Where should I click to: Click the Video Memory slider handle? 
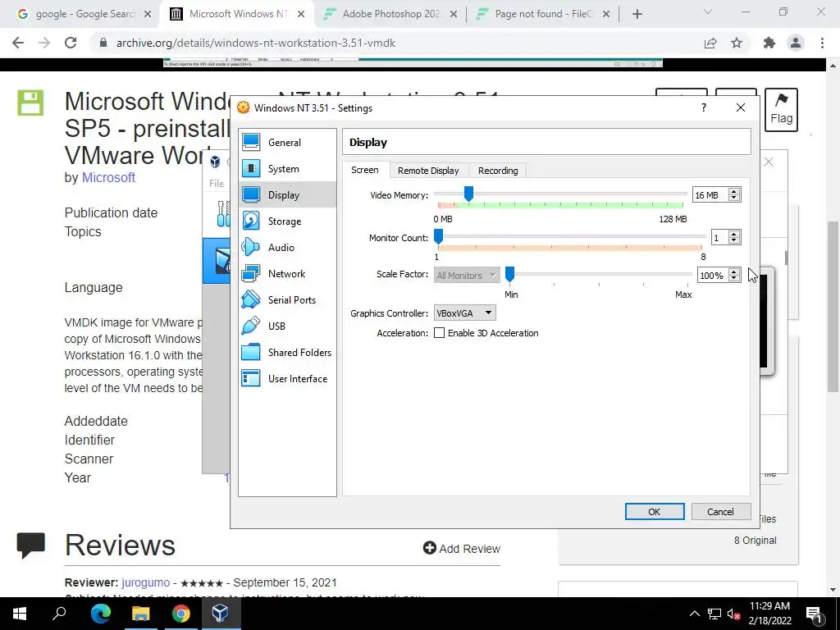(x=468, y=194)
